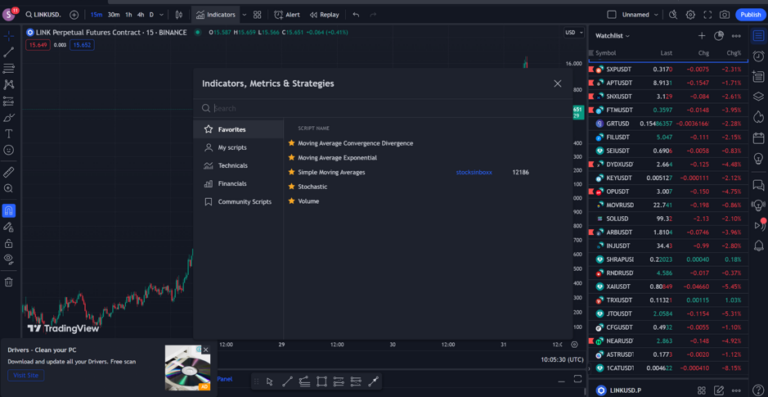Undo the last chart action
Image resolution: width=768 pixels, height=397 pixels.
356,15
